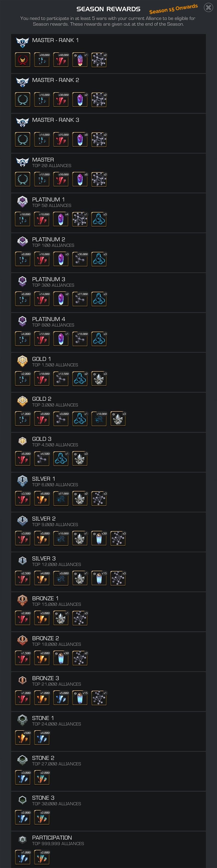Tap the x1,000 reward in Participation tier
217x868 pixels.
click(x=23, y=857)
